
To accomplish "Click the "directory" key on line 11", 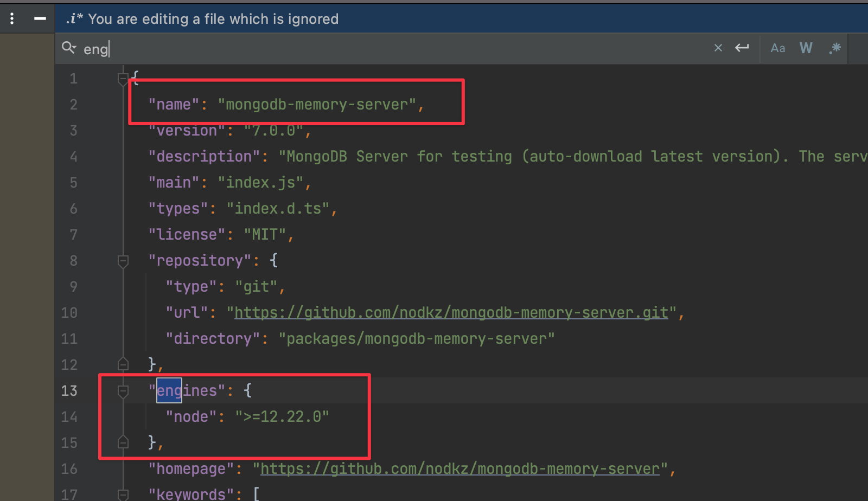I will click(213, 339).
